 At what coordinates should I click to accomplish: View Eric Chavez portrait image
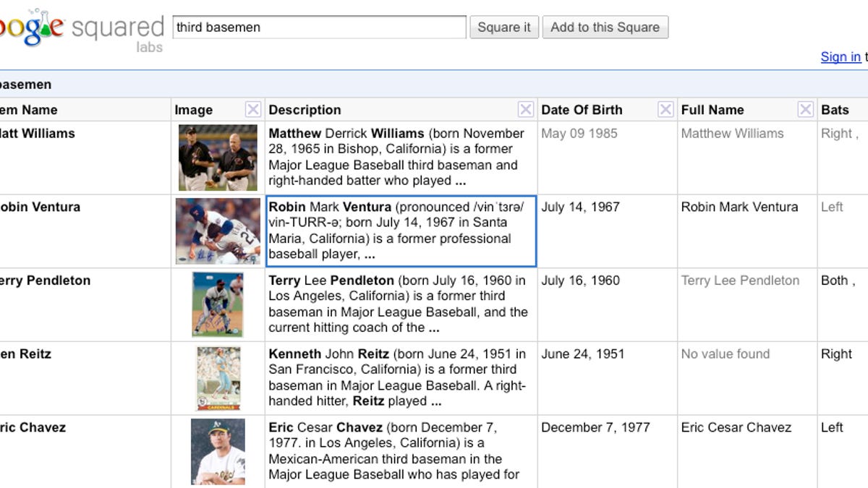(218, 451)
